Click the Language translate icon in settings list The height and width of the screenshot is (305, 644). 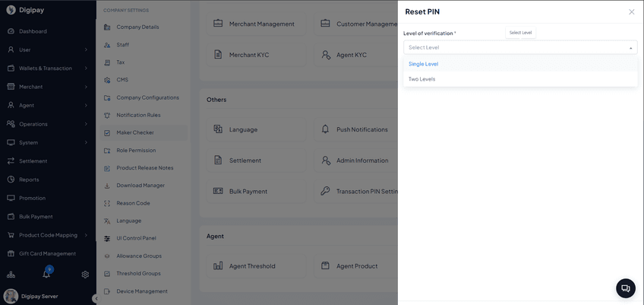[x=107, y=221]
